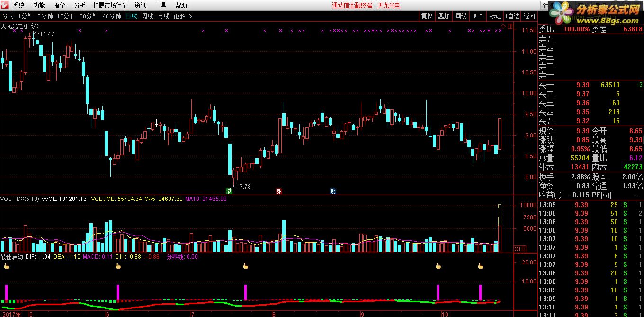This screenshot has height=317, width=644.
Task: Click the 11.47 high price annotation
Action: click(47, 34)
